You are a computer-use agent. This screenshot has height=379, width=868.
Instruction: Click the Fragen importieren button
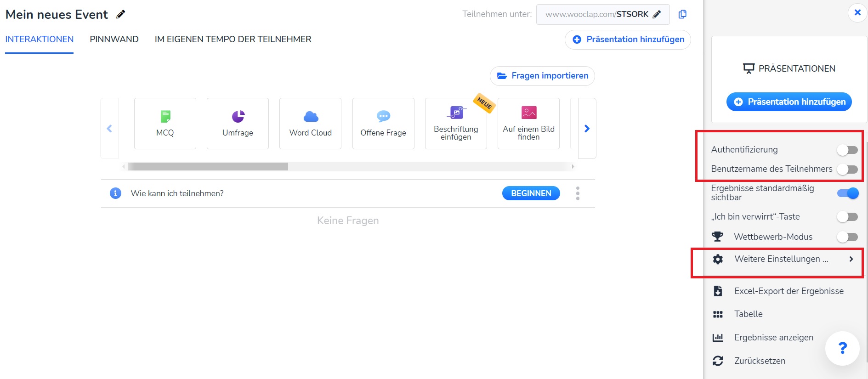pyautogui.click(x=542, y=76)
